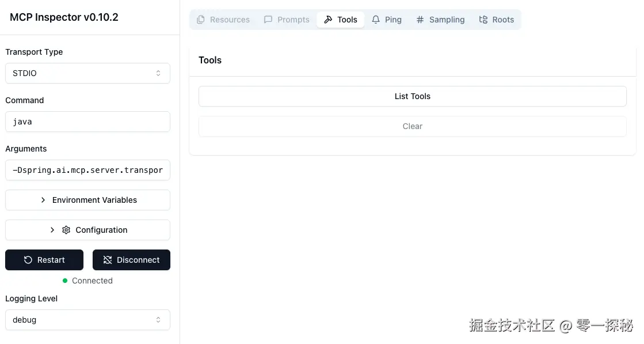Click the Resources document icon

pyautogui.click(x=200, y=20)
